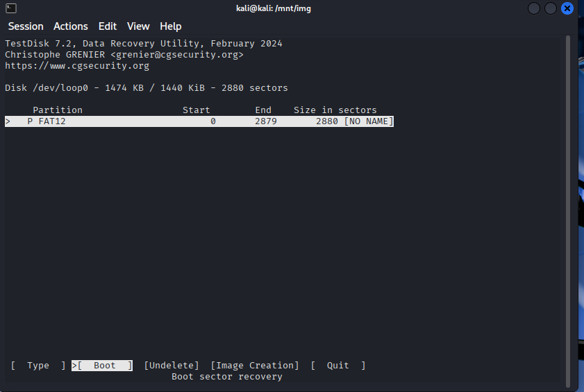Open the Help menu
This screenshot has height=392, width=584.
click(x=171, y=26)
